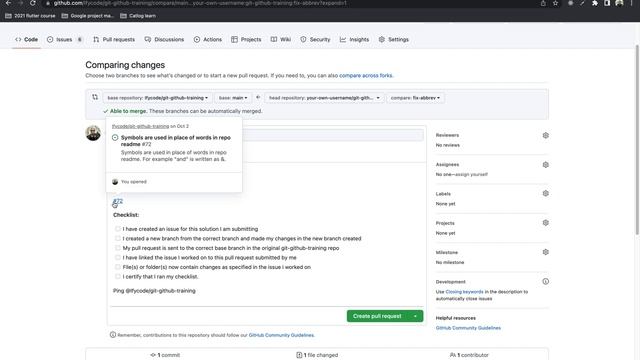Click the '1 commit' summary
This screenshot has width=640, height=360.
[x=165, y=355]
